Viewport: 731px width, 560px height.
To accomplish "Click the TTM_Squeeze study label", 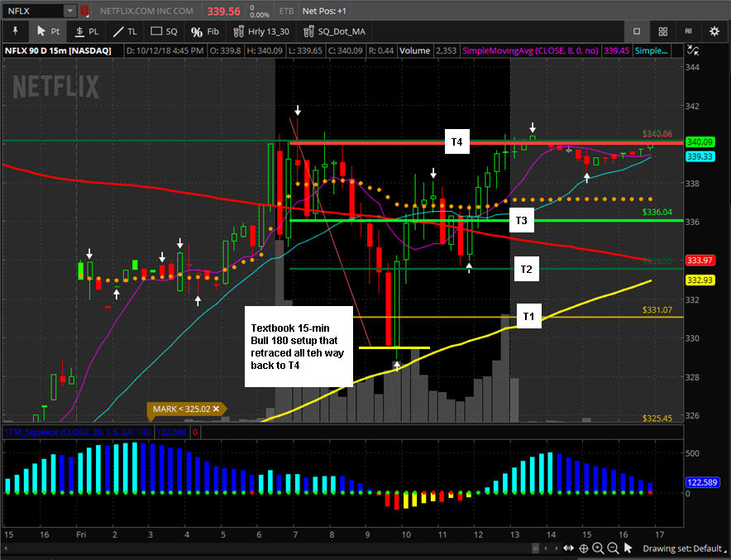I will (78, 433).
